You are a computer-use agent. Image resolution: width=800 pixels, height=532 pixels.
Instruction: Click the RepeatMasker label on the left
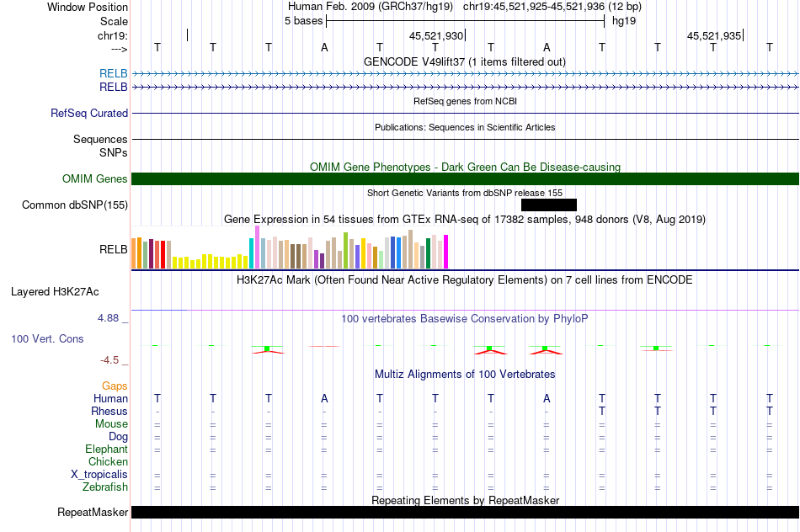[x=93, y=512]
